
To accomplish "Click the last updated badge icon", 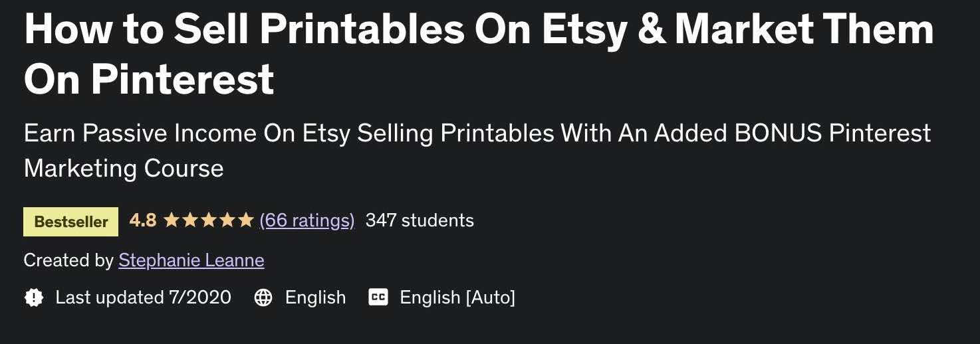I will 33,298.
